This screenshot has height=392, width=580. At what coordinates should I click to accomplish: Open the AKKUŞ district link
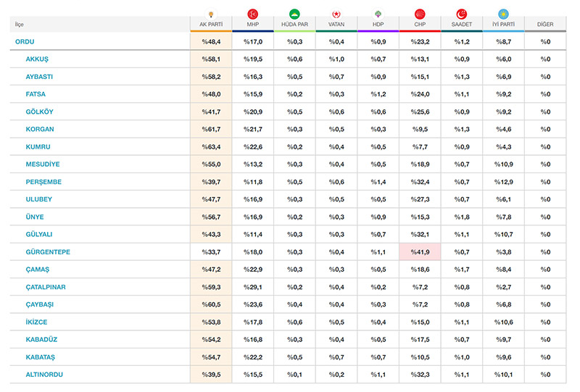point(37,59)
